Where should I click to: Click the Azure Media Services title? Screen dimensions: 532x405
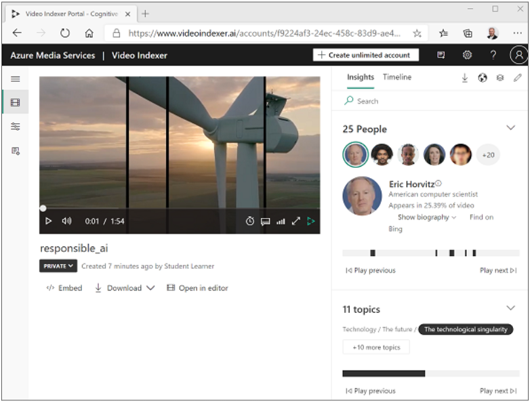coord(53,56)
